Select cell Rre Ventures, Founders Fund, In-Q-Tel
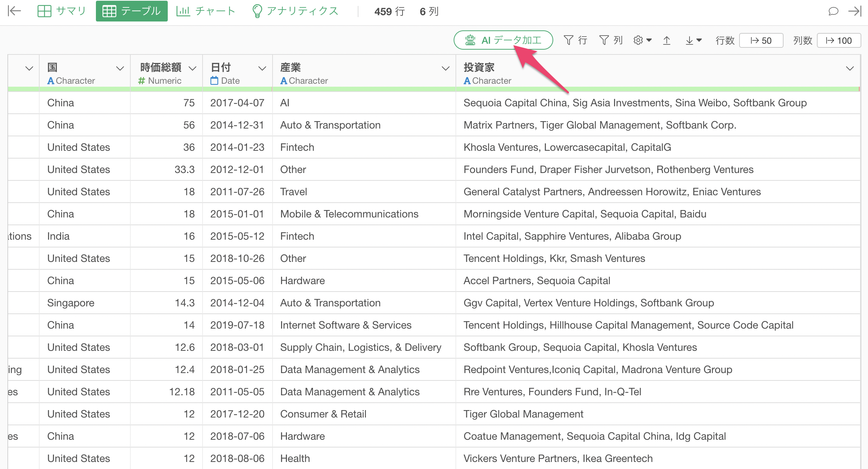 pyautogui.click(x=658, y=392)
